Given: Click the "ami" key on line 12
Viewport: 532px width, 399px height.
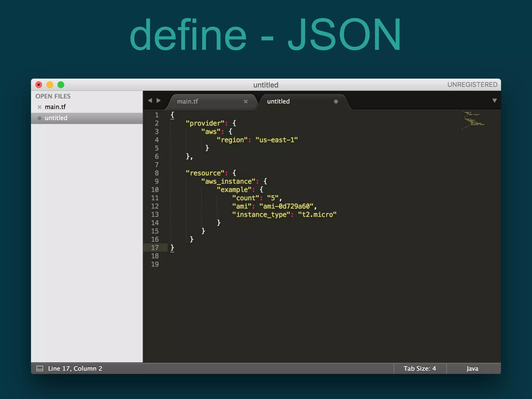Looking at the screenshot, I should pos(242,206).
